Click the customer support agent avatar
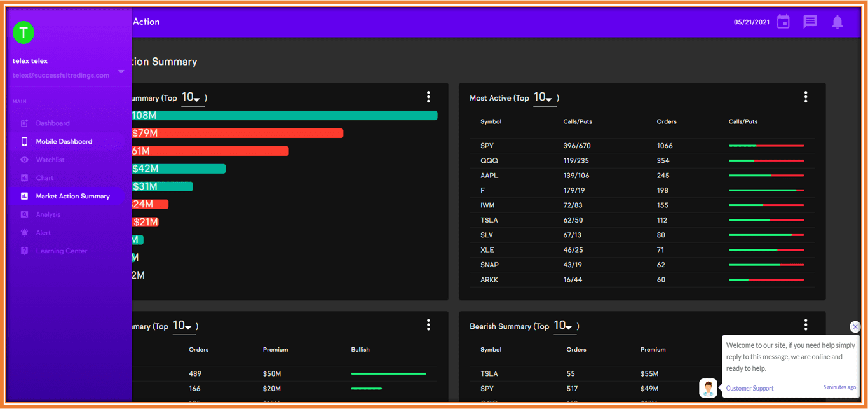The image size is (868, 409). (709, 388)
